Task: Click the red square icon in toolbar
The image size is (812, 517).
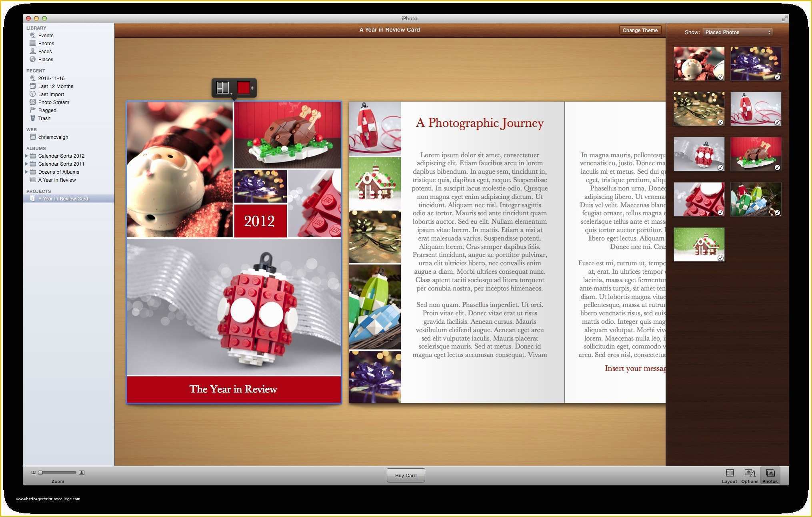Action: click(243, 87)
